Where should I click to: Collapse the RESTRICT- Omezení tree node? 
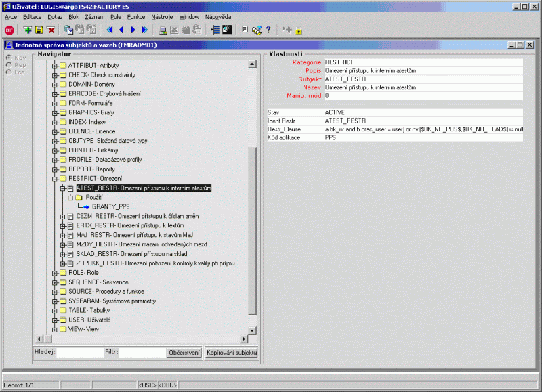pyautogui.click(x=55, y=179)
